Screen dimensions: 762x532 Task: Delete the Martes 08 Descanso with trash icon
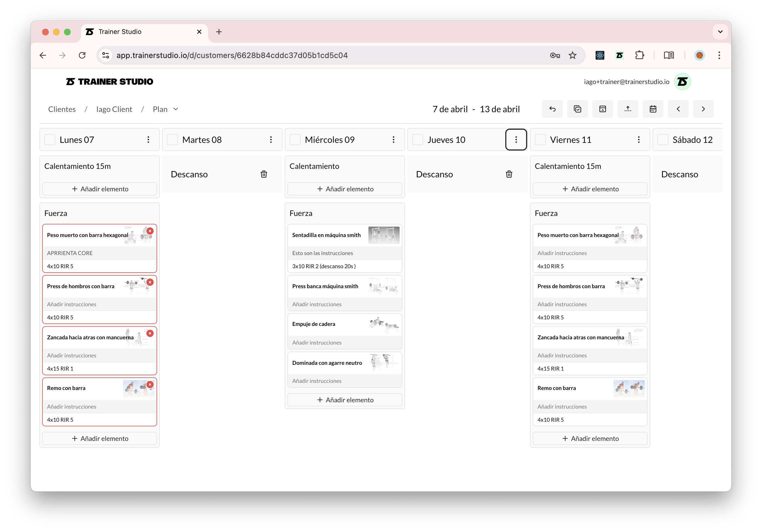tap(264, 174)
